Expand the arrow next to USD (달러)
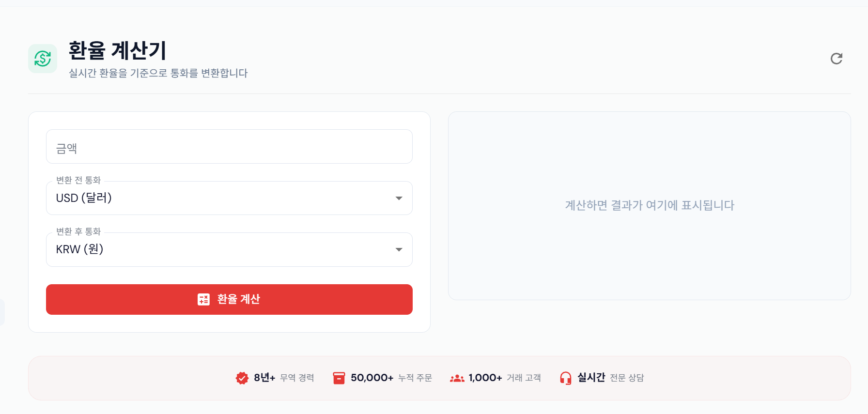The width and height of the screenshot is (868, 414). [399, 198]
